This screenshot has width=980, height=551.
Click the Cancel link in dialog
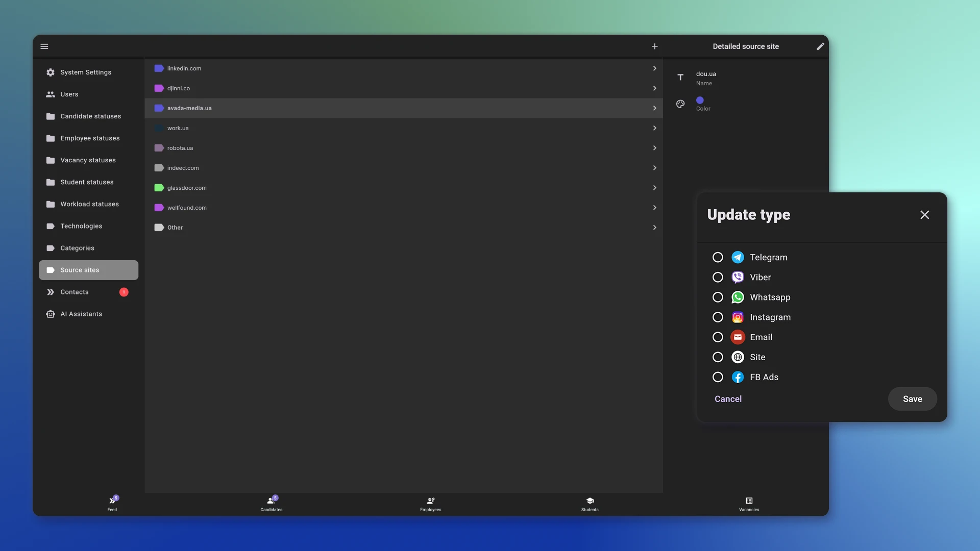click(x=728, y=399)
